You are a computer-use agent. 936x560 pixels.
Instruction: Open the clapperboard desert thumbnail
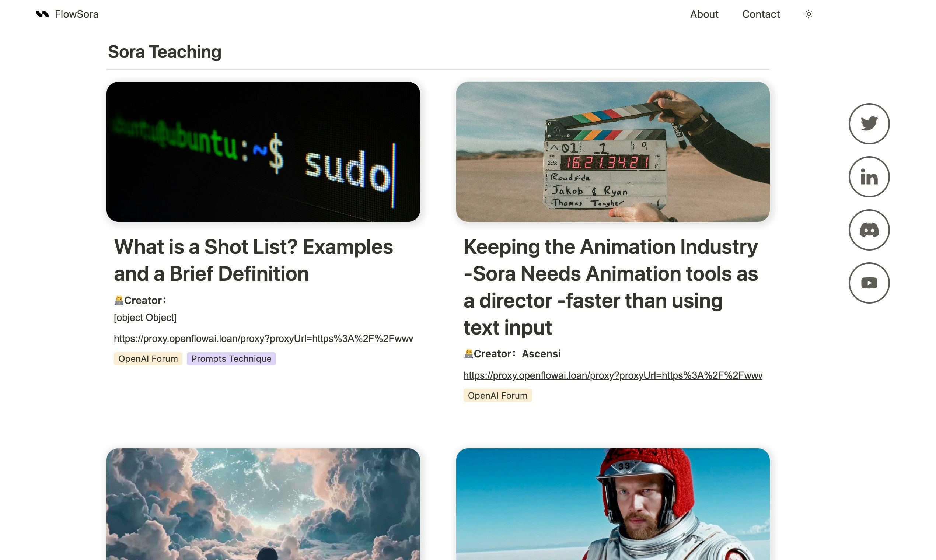pos(612,152)
